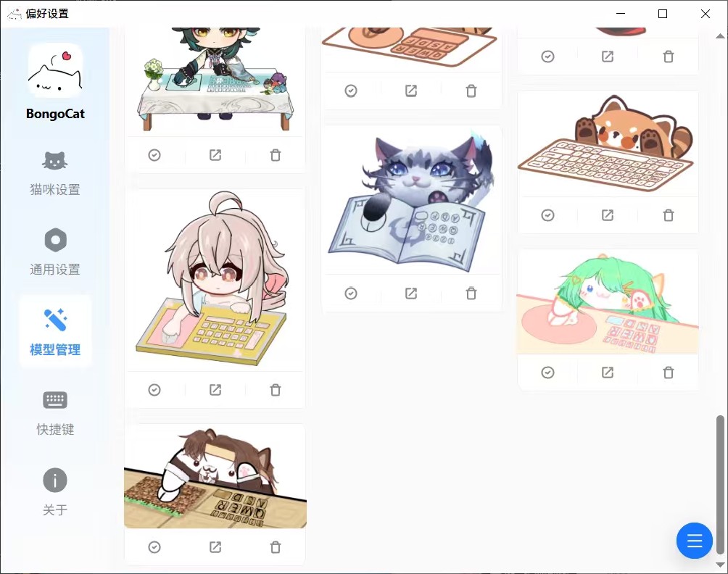The width and height of the screenshot is (728, 574).
Task: Delete the red panda keyboard model
Action: tap(668, 215)
